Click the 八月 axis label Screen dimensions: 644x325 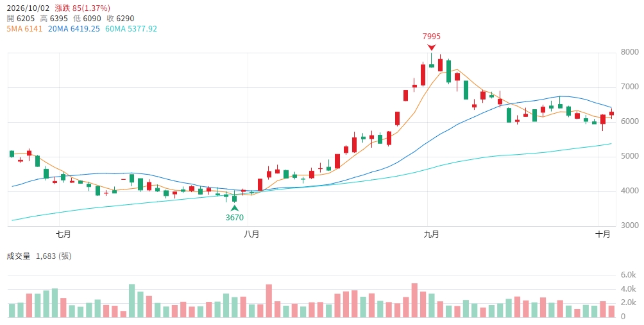tap(251, 234)
